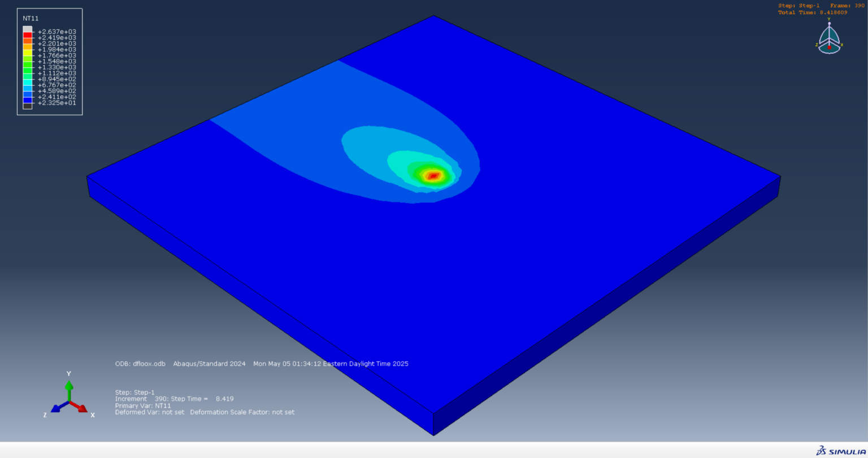868x458 pixels.
Task: Select the ODB: dfloox.odb annotation text
Action: click(x=141, y=364)
